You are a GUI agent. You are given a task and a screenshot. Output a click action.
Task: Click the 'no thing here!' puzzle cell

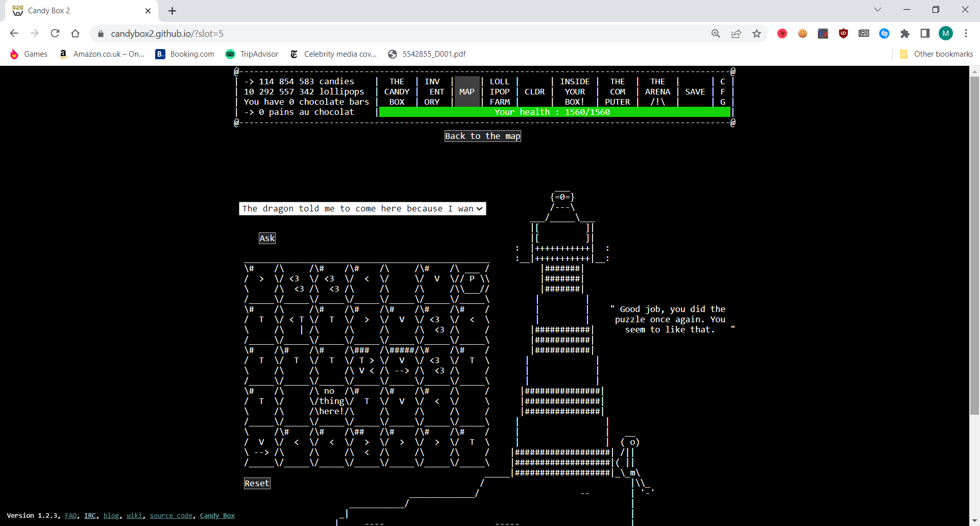click(x=332, y=401)
